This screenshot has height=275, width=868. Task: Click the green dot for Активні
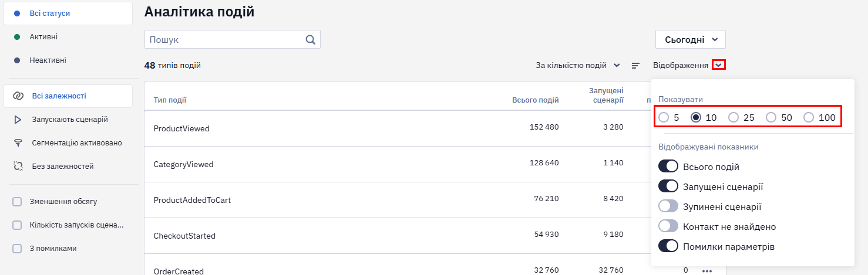[17, 37]
